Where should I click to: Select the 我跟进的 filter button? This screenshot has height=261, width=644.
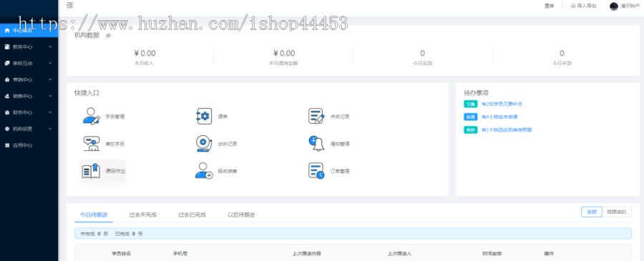coord(617,212)
